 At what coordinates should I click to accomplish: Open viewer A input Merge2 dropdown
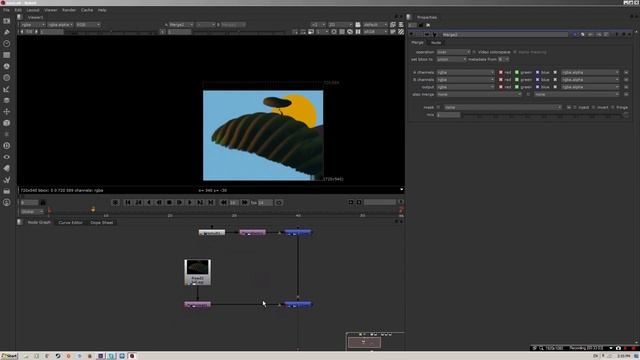[x=181, y=25]
